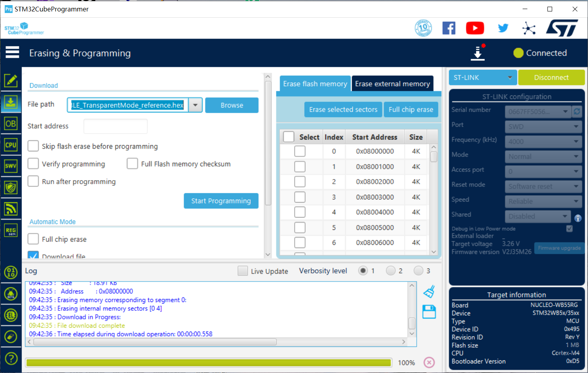Open the ST community network icon

point(529,28)
